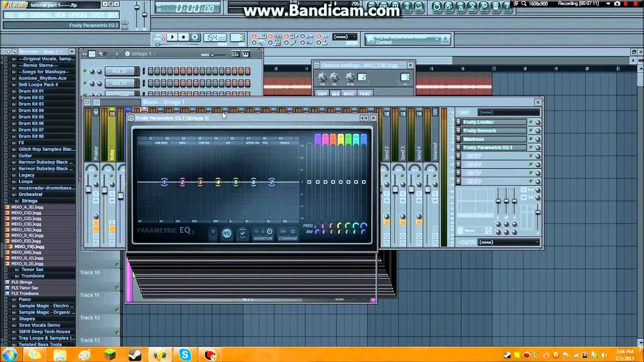Open the piano roll view toolbar icon
This screenshot has height=362, width=644.
(395, 7)
